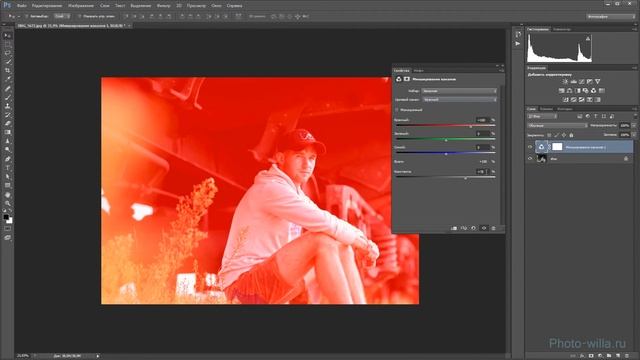Toggle Show Transform Controls checkbox
This screenshot has height=360, width=640.
point(80,16)
